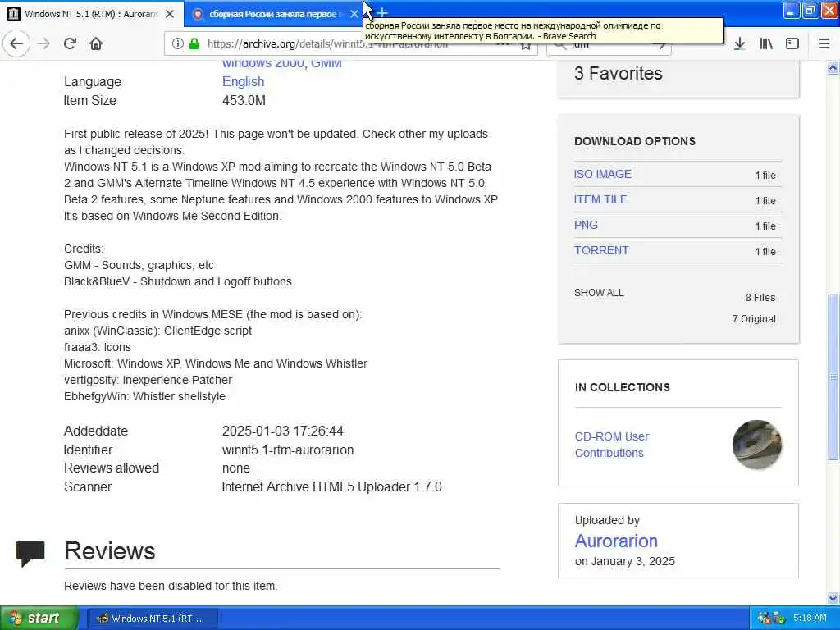Click the IN COLLECTIONS heading
Viewport: 840px width, 630px height.
pyautogui.click(x=622, y=387)
